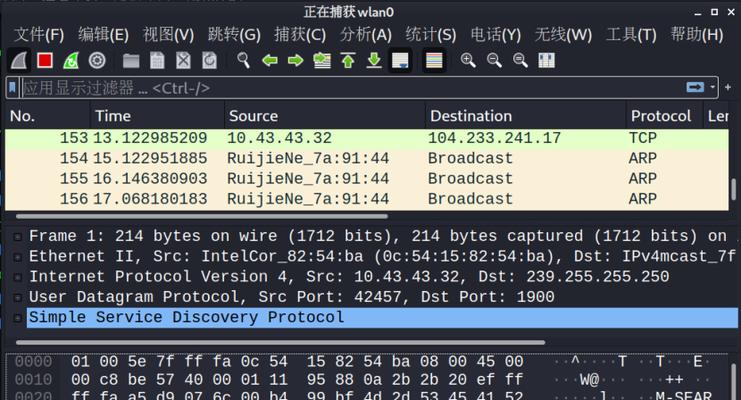
Task: Select packet 155 ARP row
Action: 367,179
